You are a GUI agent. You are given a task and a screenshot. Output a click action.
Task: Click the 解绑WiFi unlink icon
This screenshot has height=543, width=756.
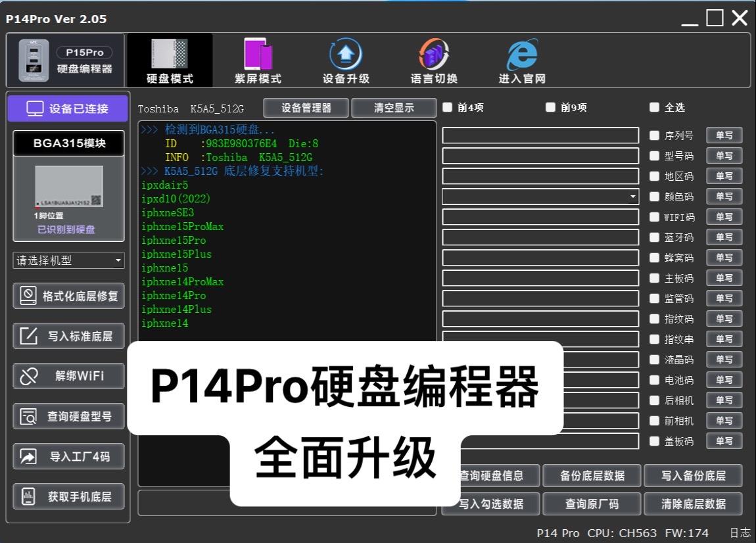(28, 376)
